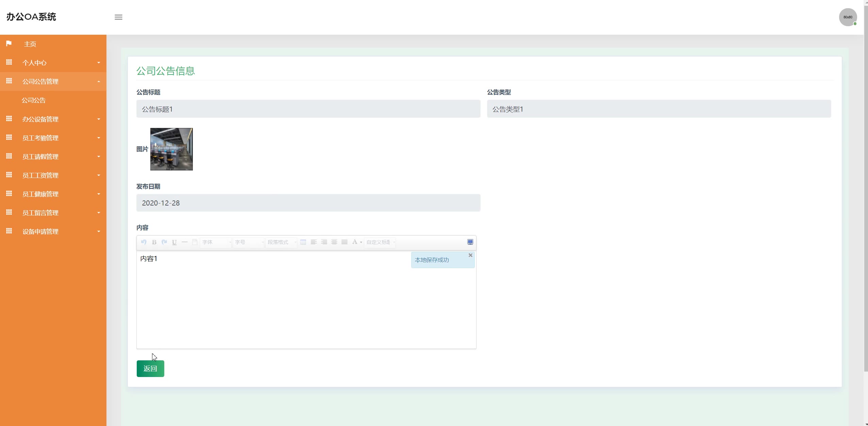
Task: Click the insert table icon in editor
Action: [303, 242]
